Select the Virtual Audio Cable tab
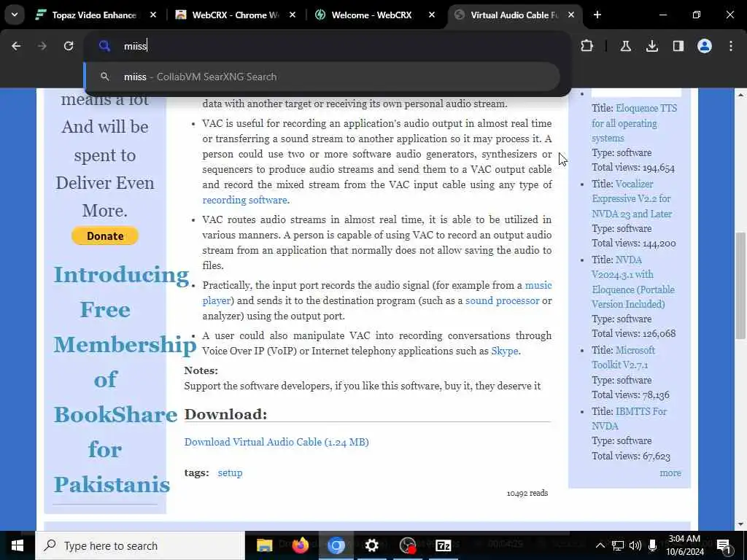The width and height of the screenshot is (747, 560). click(514, 15)
